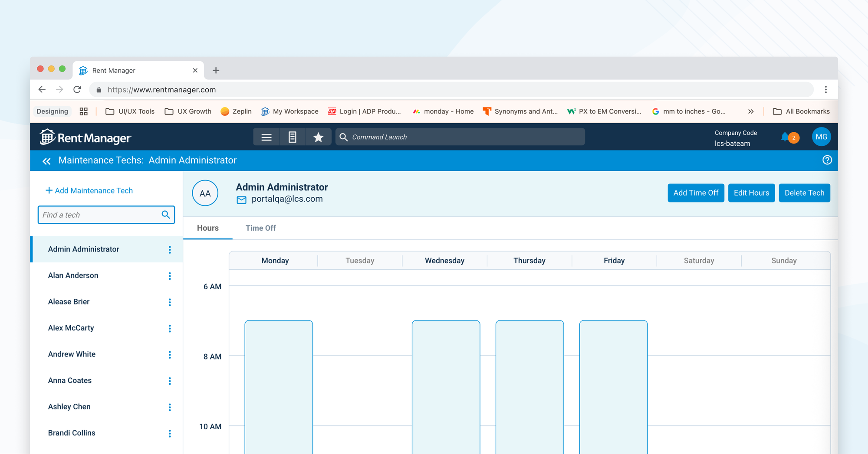Open the monday - Home bookmark
Image resolution: width=868 pixels, height=454 pixels.
click(443, 111)
